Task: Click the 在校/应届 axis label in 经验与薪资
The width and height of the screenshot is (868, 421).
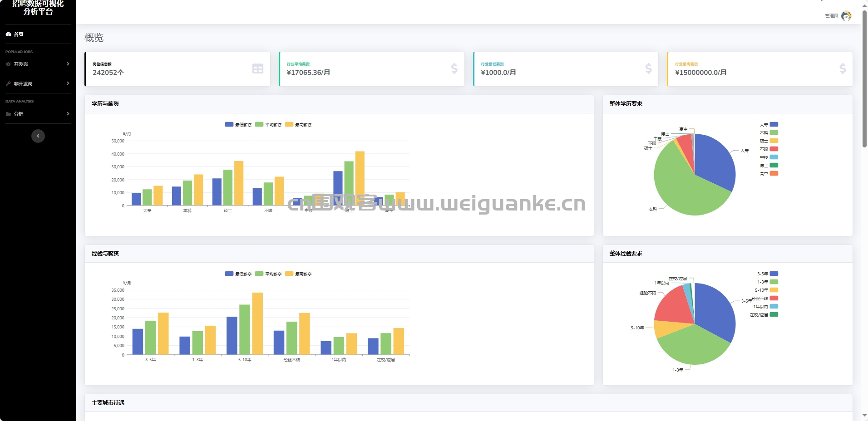Action: coord(386,360)
